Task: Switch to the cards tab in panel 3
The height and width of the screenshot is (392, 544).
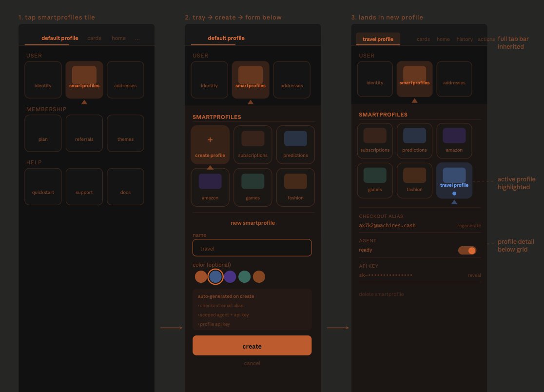Action: pos(423,39)
